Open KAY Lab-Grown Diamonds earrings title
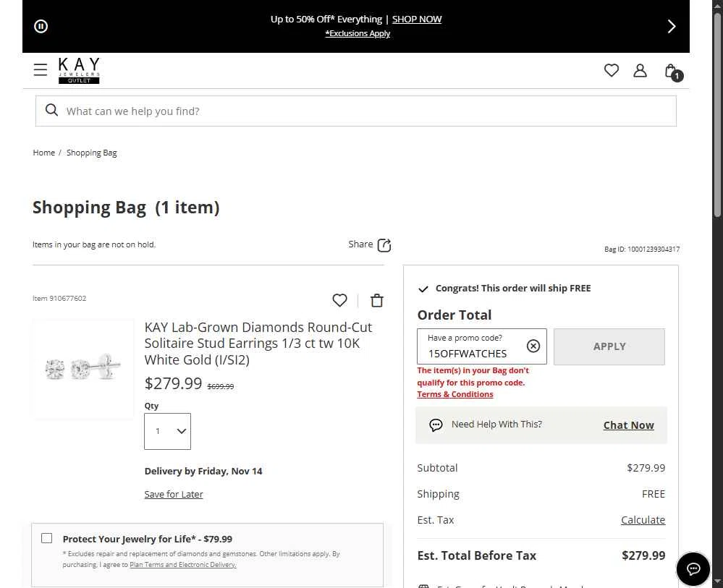The width and height of the screenshot is (723, 588). pos(258,344)
